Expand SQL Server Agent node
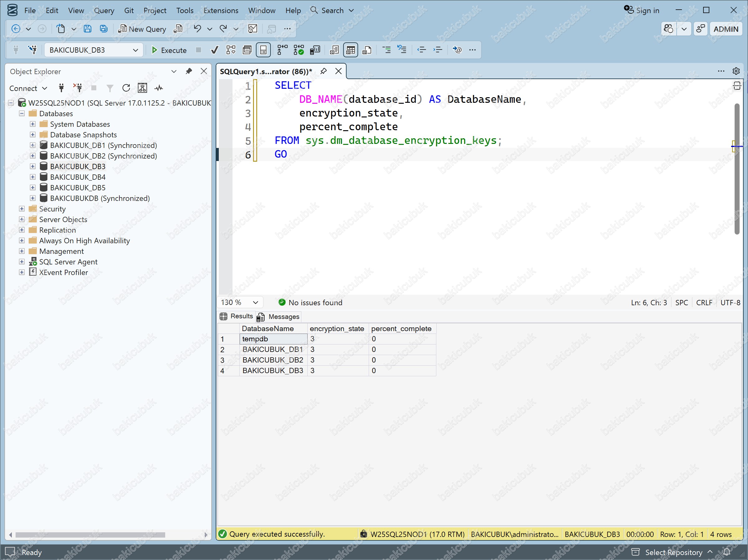Image resolution: width=748 pixels, height=560 pixels. (22, 262)
